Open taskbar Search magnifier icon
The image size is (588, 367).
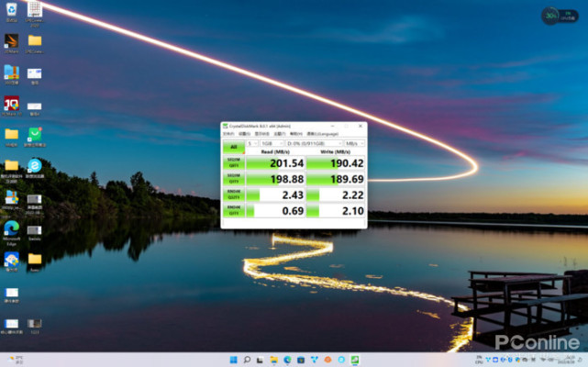[246, 359]
